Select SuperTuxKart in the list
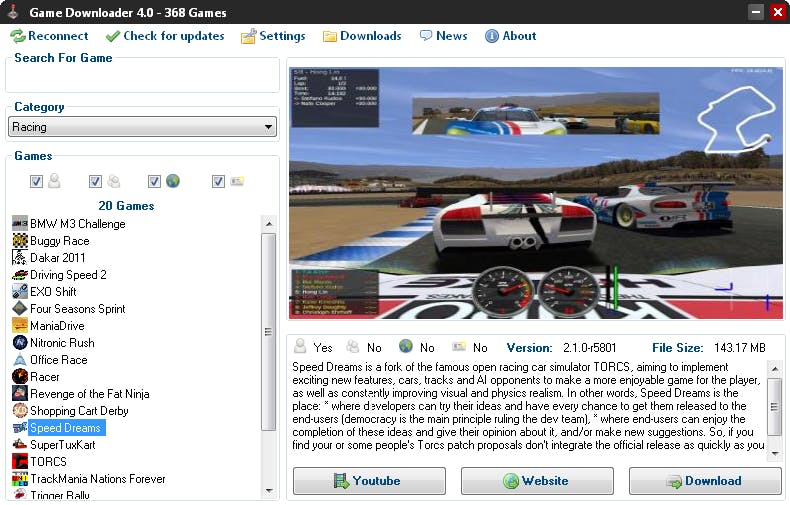This screenshot has height=505, width=790. point(62,445)
